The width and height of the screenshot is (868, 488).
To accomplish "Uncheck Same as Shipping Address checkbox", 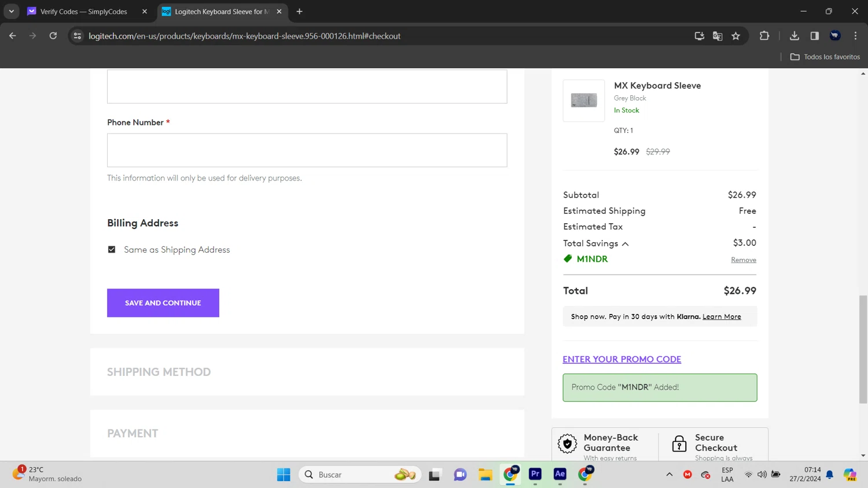I will [112, 250].
